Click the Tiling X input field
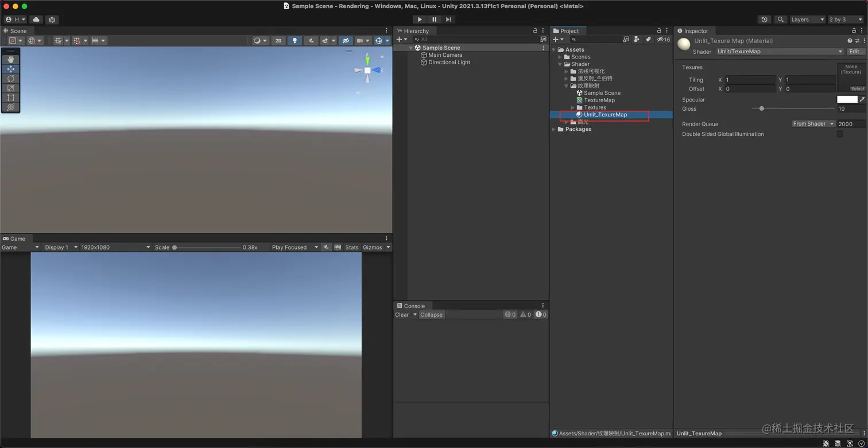 click(750, 80)
